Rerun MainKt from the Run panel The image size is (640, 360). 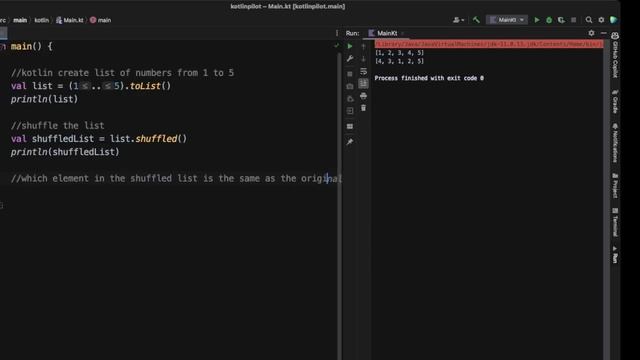(x=350, y=47)
